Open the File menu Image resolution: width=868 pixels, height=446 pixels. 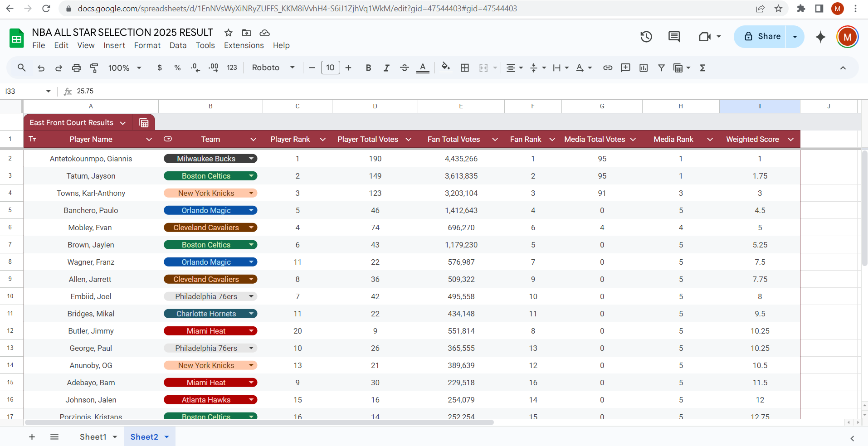(39, 45)
